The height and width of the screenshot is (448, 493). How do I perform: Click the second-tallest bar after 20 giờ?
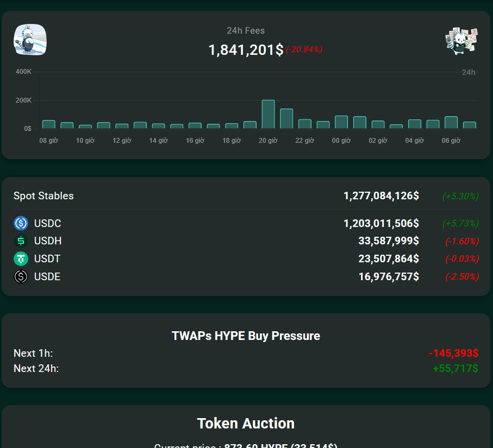[x=286, y=118]
